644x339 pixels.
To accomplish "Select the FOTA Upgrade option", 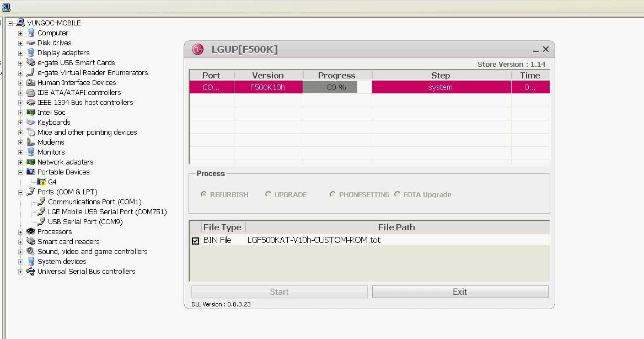I will tap(397, 194).
